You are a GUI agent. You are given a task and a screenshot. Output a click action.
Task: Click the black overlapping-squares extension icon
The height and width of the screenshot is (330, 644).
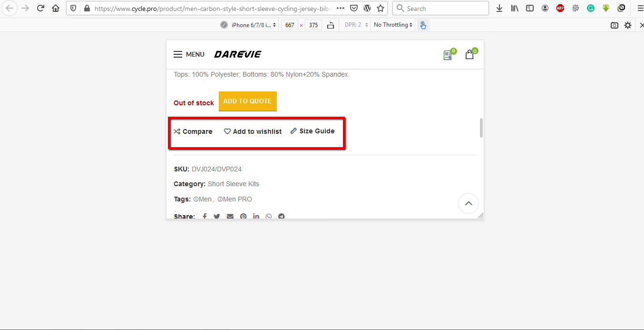621,8
